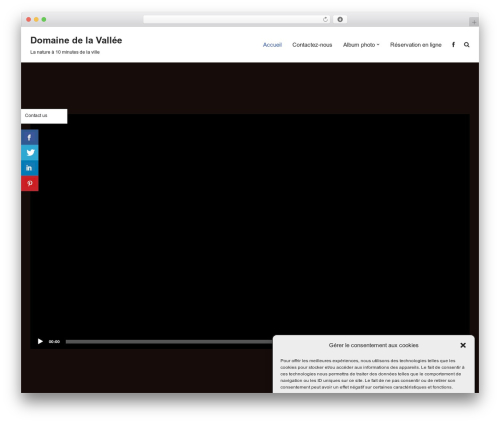Play the video
The height and width of the screenshot is (423, 500).
click(40, 341)
